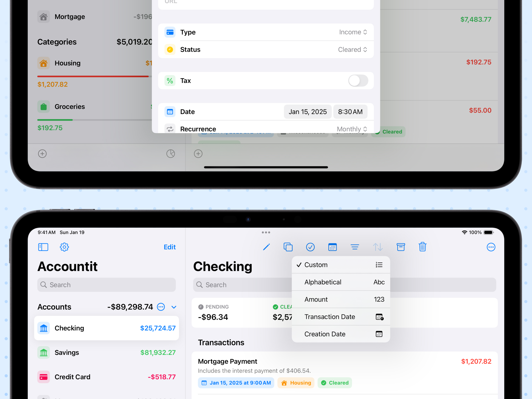Click the Credit Card account icon
The width and height of the screenshot is (532, 399).
tap(43, 377)
